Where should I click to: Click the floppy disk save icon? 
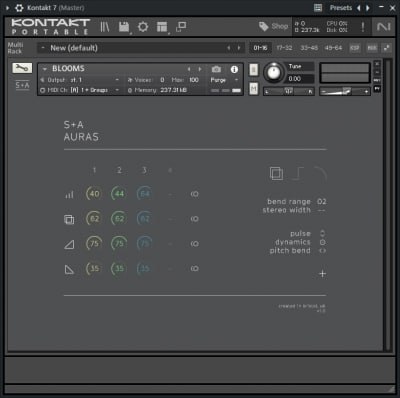pos(124,27)
